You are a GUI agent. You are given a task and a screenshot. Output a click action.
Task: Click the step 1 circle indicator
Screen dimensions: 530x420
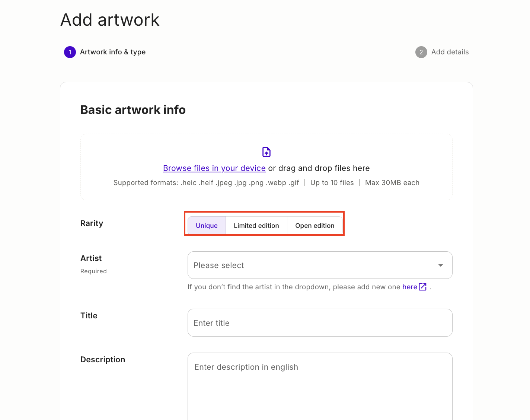coord(70,52)
